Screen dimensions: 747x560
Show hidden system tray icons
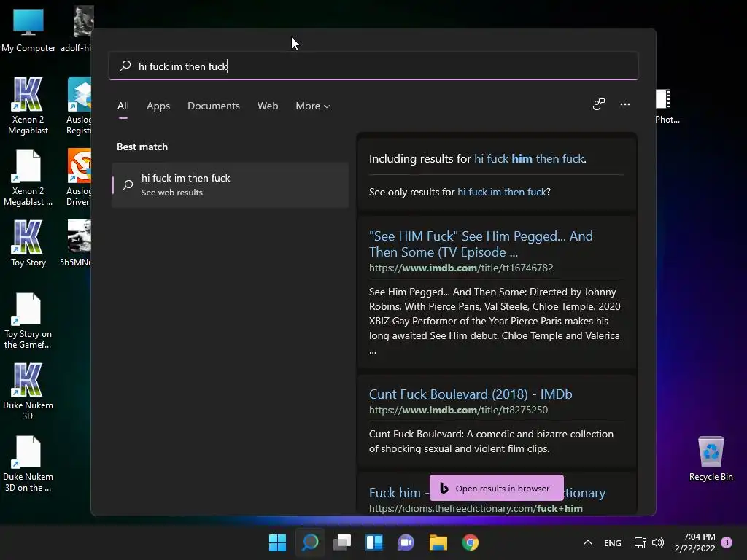pyautogui.click(x=588, y=542)
